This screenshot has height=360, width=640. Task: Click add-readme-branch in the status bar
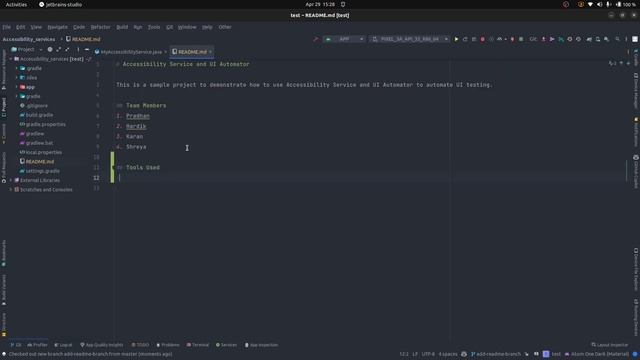point(496,354)
